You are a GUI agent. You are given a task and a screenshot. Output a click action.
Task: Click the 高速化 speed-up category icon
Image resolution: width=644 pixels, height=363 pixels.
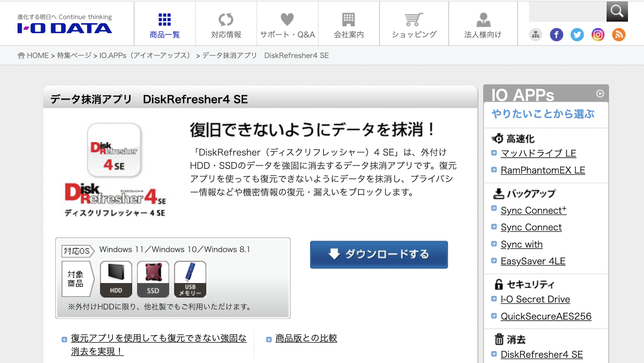(x=497, y=139)
